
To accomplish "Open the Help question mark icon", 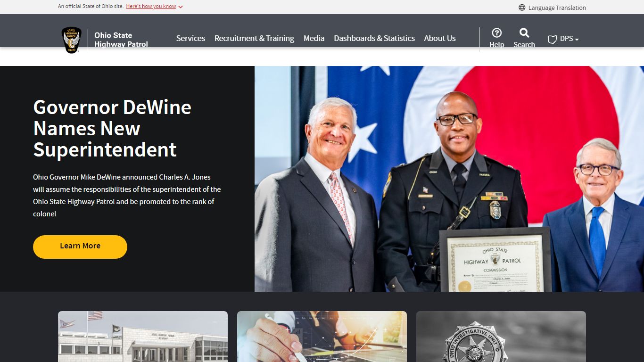I will click(x=496, y=33).
